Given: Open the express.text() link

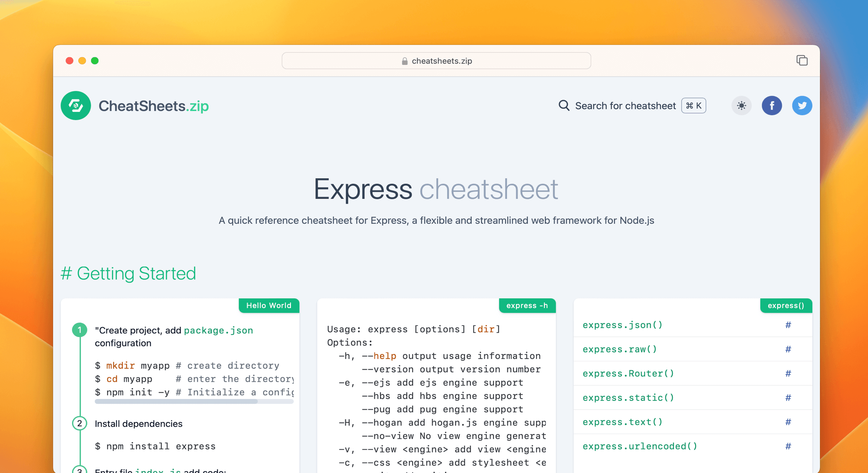Looking at the screenshot, I should [x=622, y=422].
